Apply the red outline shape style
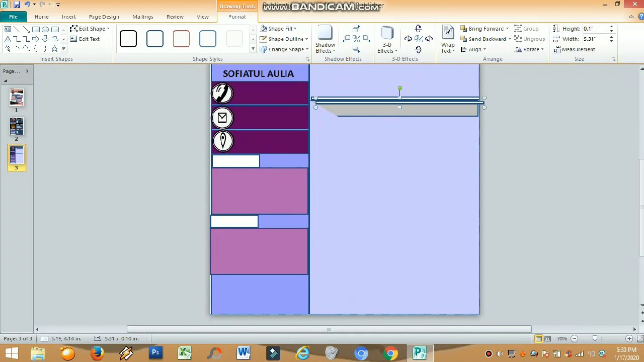Image resolution: width=644 pixels, height=362 pixels. pos(181,39)
